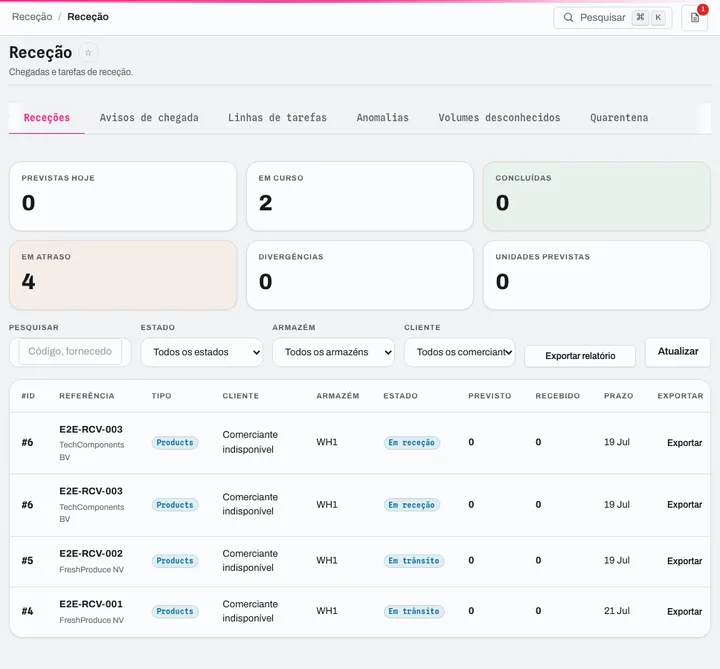Click the favorite star icon beside Receção title
This screenshot has height=669, width=720.
[88, 52]
